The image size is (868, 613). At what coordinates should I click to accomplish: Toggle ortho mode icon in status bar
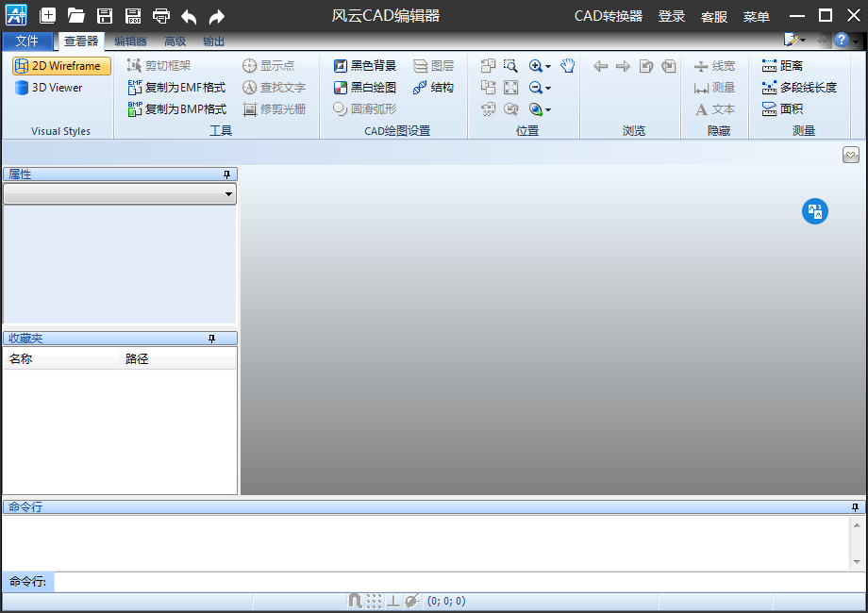pyautogui.click(x=393, y=601)
